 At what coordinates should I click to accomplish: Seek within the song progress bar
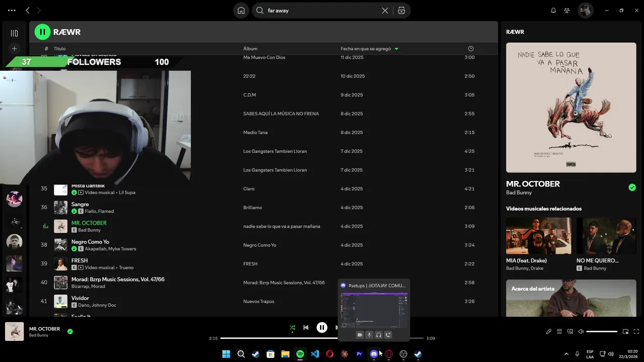pos(322,338)
